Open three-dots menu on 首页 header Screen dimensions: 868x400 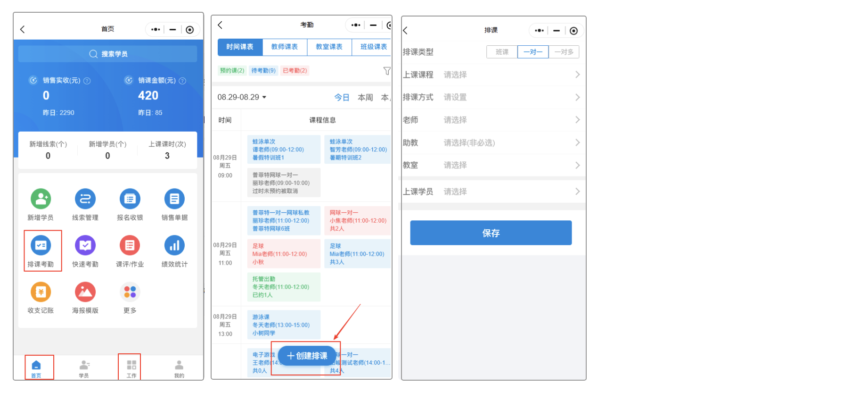[x=156, y=29]
